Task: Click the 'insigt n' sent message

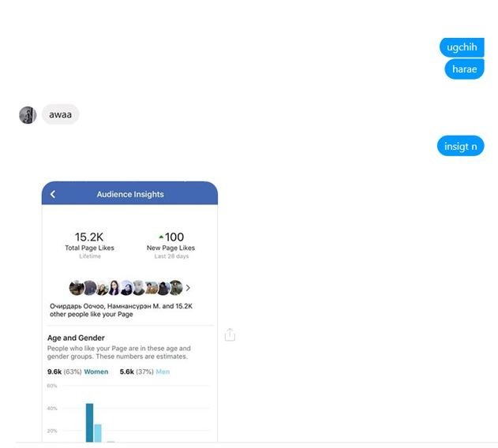Action: 461,146
